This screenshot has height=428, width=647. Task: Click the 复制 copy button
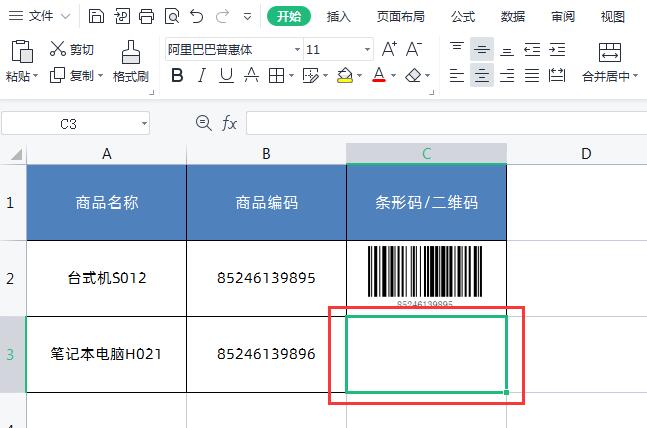click(71, 76)
